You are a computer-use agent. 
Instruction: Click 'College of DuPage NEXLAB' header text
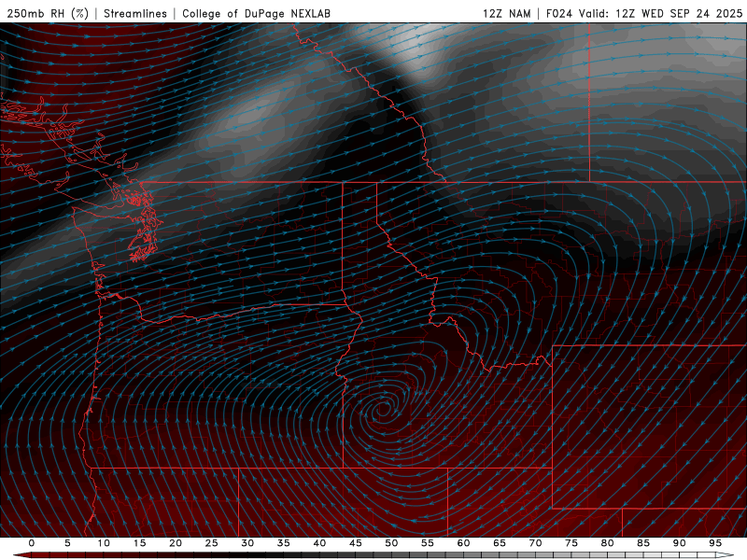256,13
